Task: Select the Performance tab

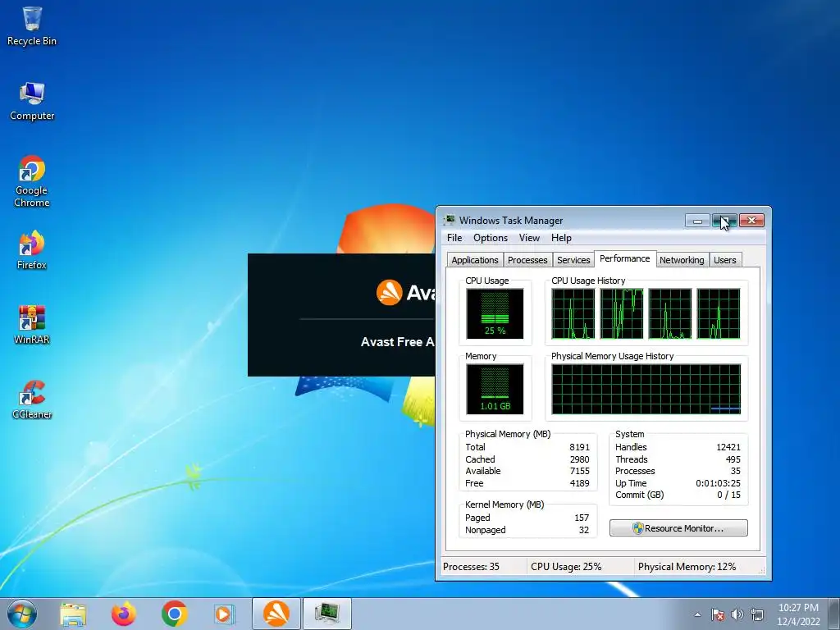Action: click(x=624, y=258)
